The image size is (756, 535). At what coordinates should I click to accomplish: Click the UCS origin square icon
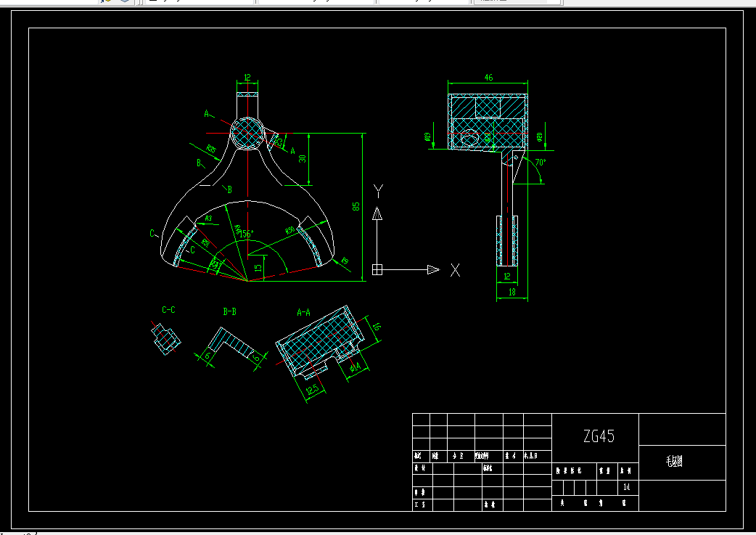[x=377, y=269]
